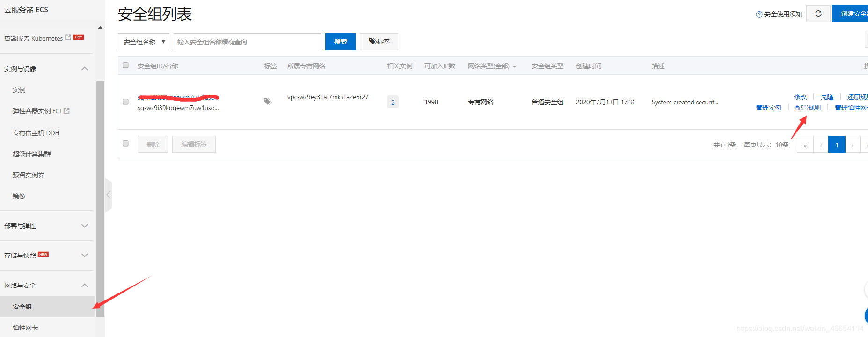Click 修改 link in row
The width and height of the screenshot is (868, 337).
[x=800, y=97]
